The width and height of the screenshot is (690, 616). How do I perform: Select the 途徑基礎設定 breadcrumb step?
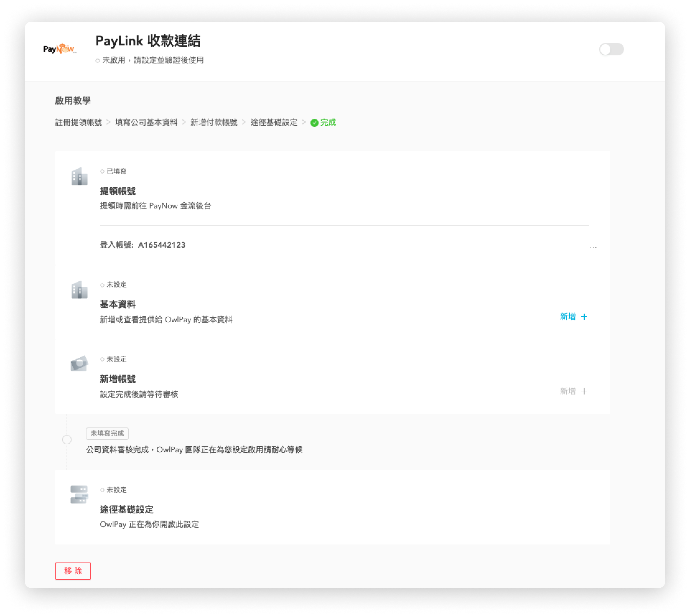(274, 123)
